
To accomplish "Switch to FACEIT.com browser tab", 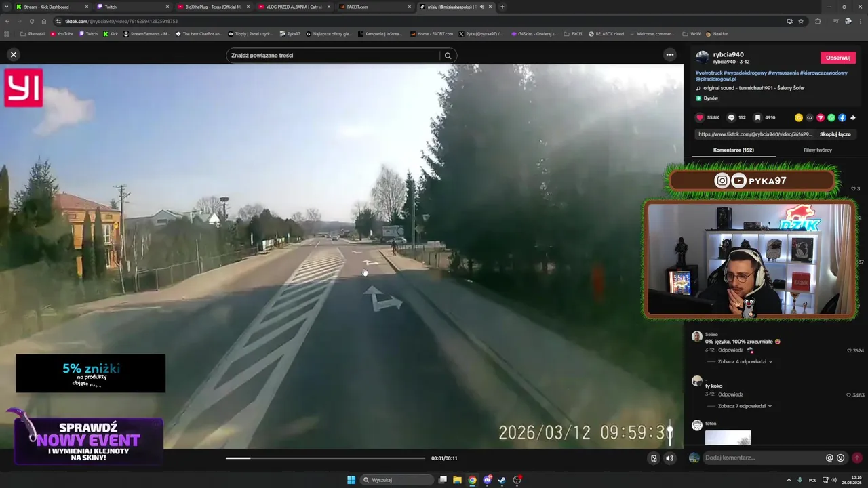I will (375, 7).
